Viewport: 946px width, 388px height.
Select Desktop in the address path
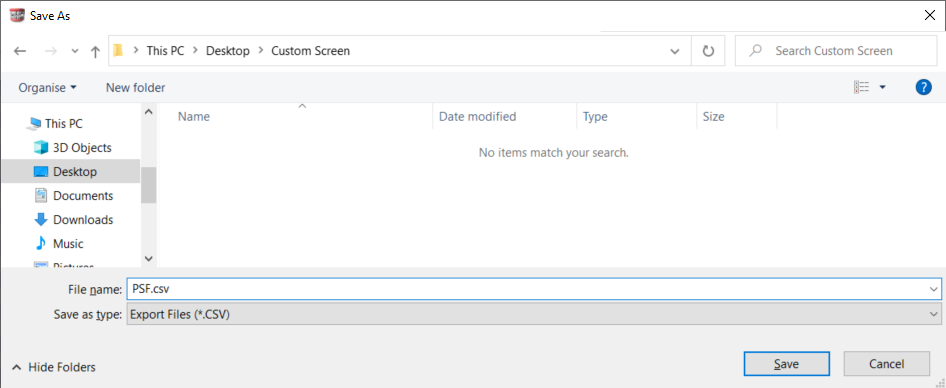point(227,51)
